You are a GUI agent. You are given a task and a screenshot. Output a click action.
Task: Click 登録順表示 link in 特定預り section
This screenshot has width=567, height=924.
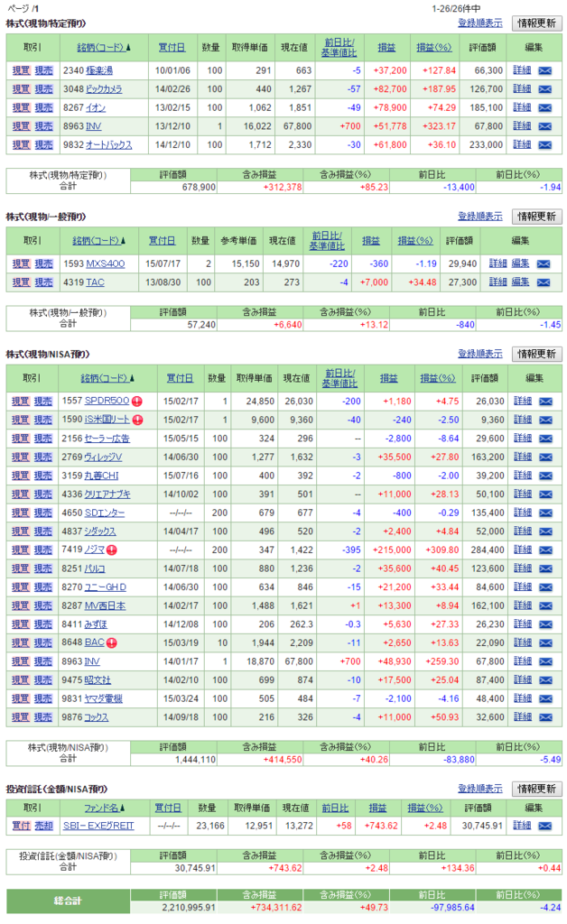tap(480, 23)
